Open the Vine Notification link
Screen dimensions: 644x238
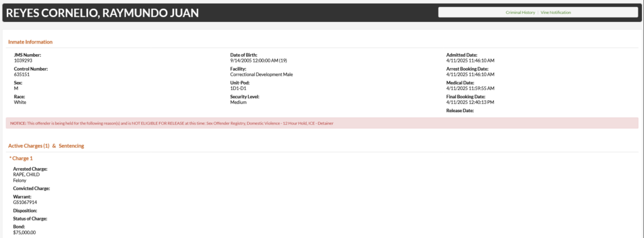point(556,13)
